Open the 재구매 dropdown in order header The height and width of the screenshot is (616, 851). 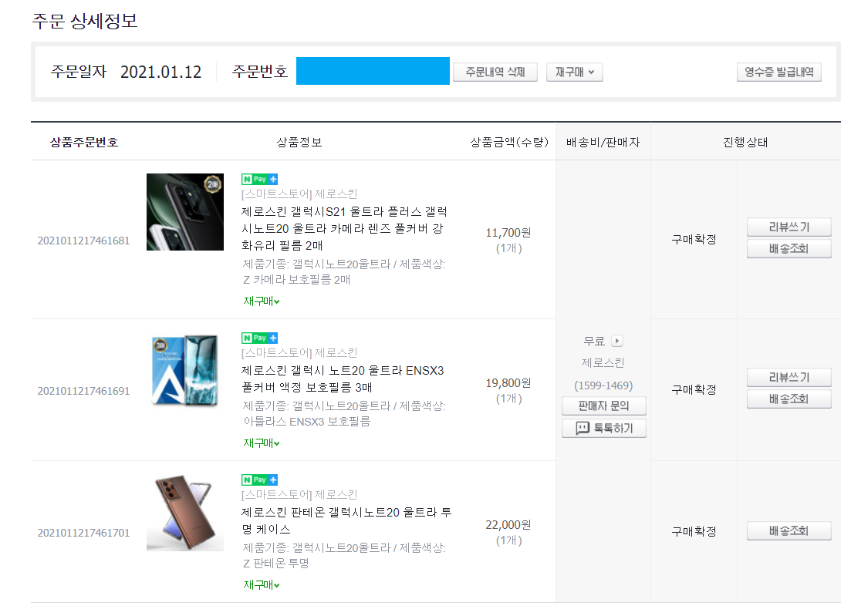click(x=574, y=72)
